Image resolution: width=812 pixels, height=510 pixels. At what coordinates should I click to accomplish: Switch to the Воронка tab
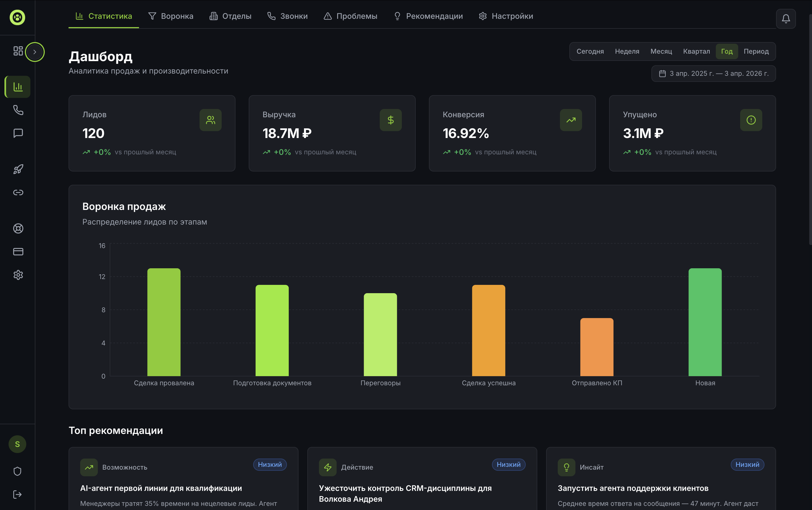[171, 16]
